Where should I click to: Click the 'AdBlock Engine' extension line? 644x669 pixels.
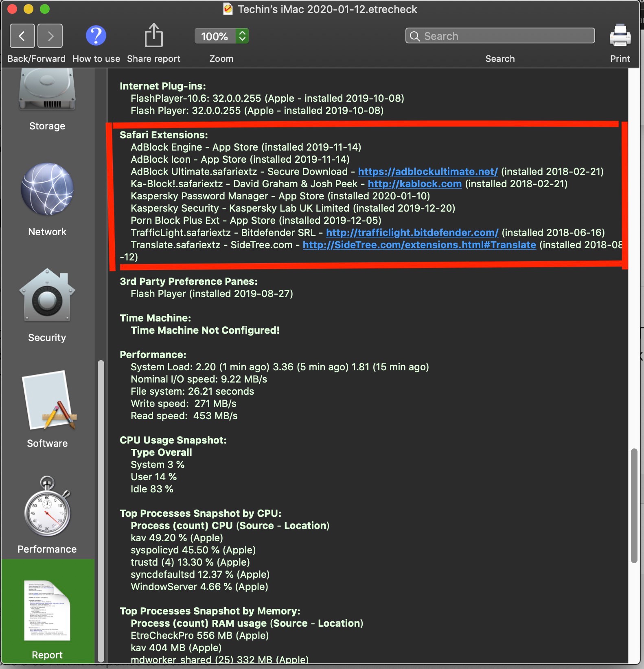pos(246,147)
